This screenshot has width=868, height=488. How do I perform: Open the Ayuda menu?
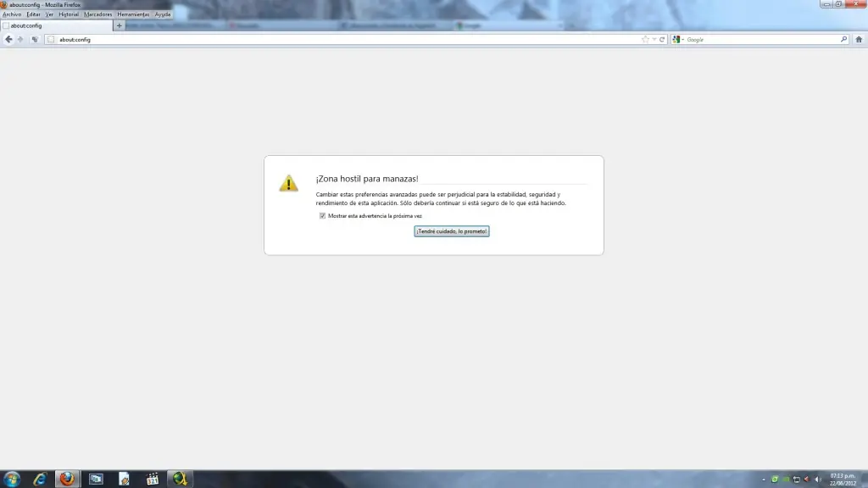163,14
